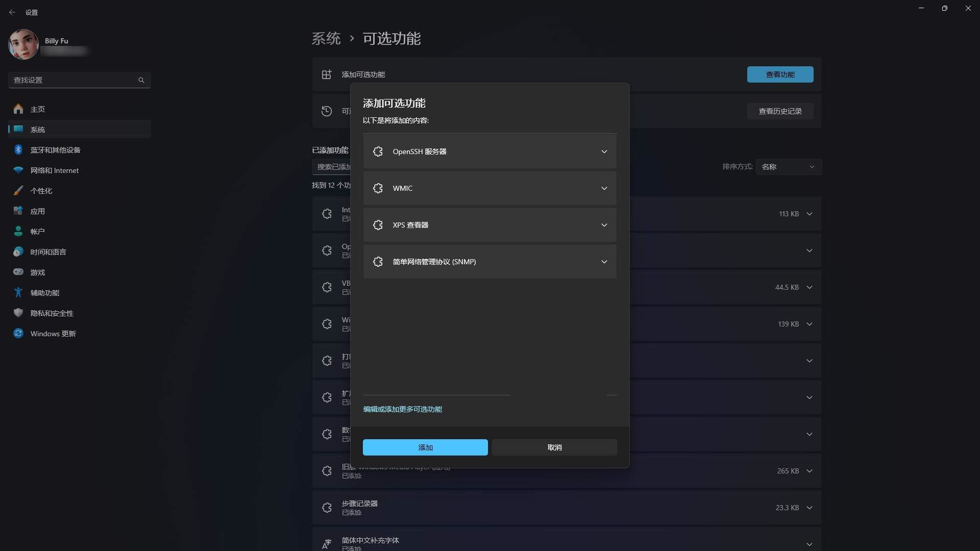Image resolution: width=980 pixels, height=551 pixels.
Task: Click the 系统 sidebar icon
Action: 18,129
